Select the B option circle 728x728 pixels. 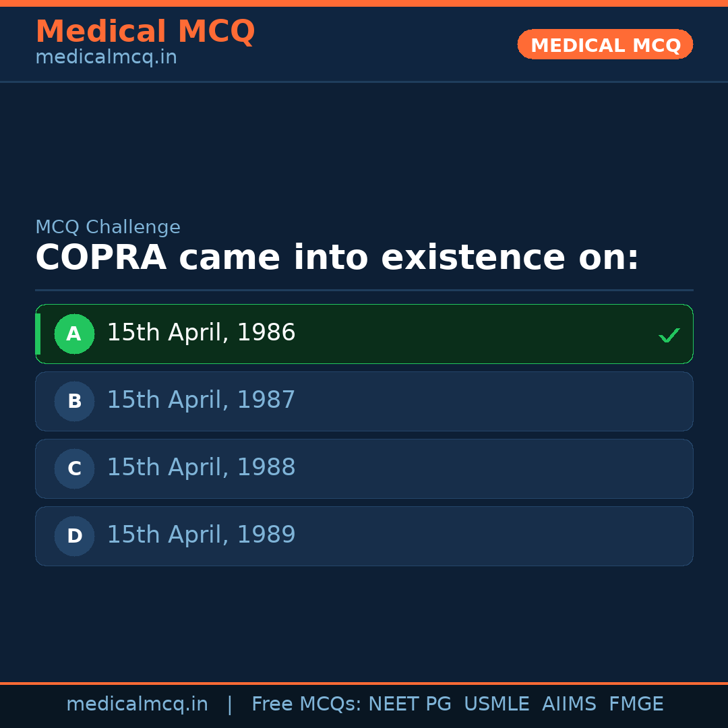click(x=74, y=401)
